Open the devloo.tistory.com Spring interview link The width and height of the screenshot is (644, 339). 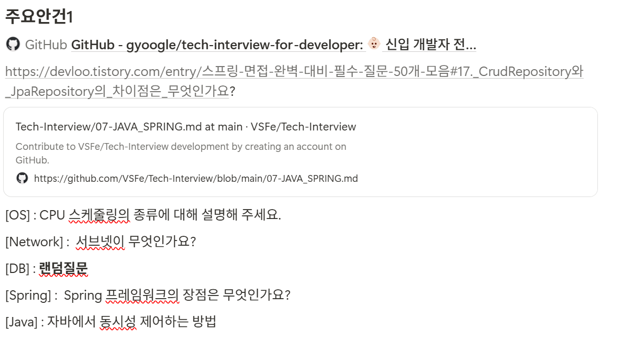(294, 81)
